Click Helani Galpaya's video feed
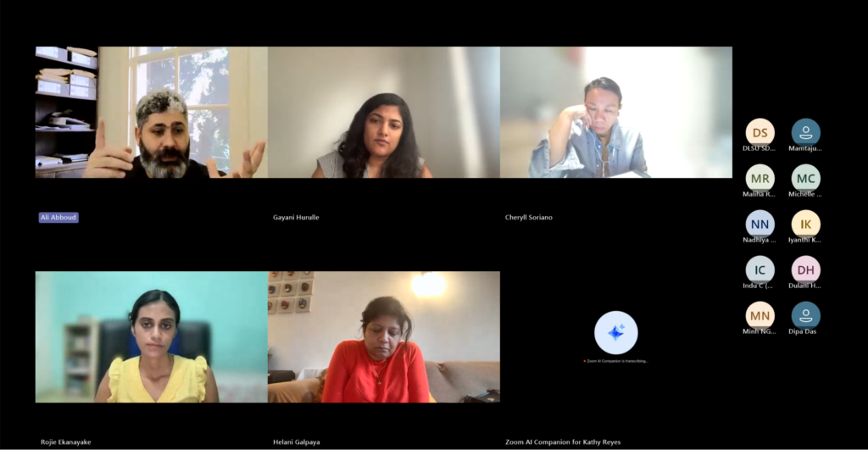The height and width of the screenshot is (450, 868). [x=384, y=336]
